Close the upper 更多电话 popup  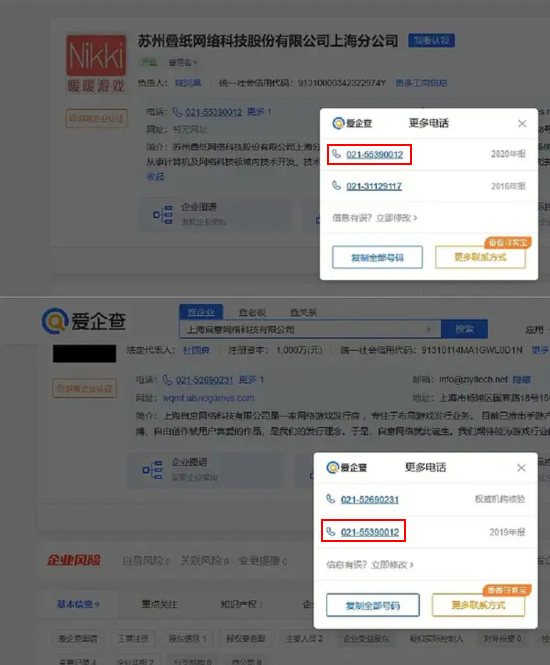point(522,123)
